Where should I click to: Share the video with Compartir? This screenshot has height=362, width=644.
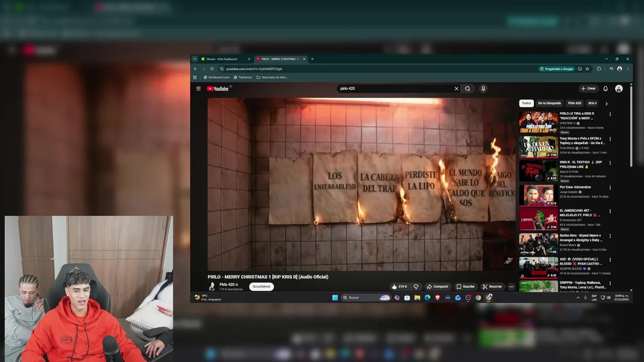coord(437,287)
